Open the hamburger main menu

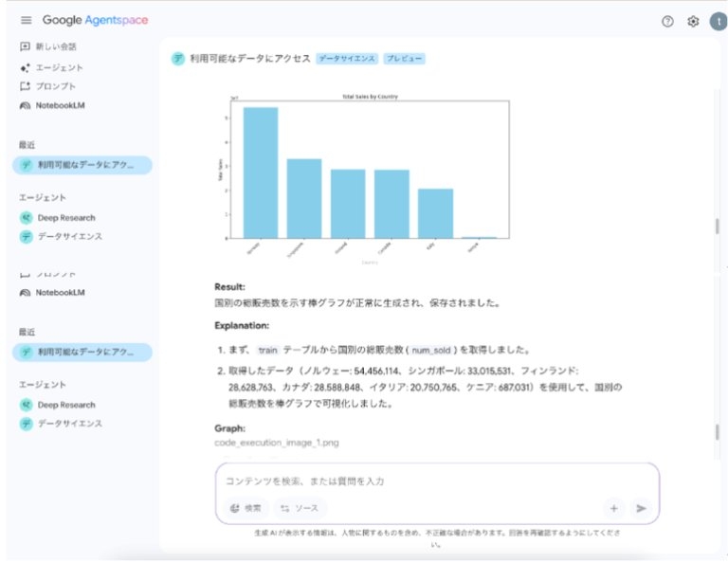tap(26, 20)
